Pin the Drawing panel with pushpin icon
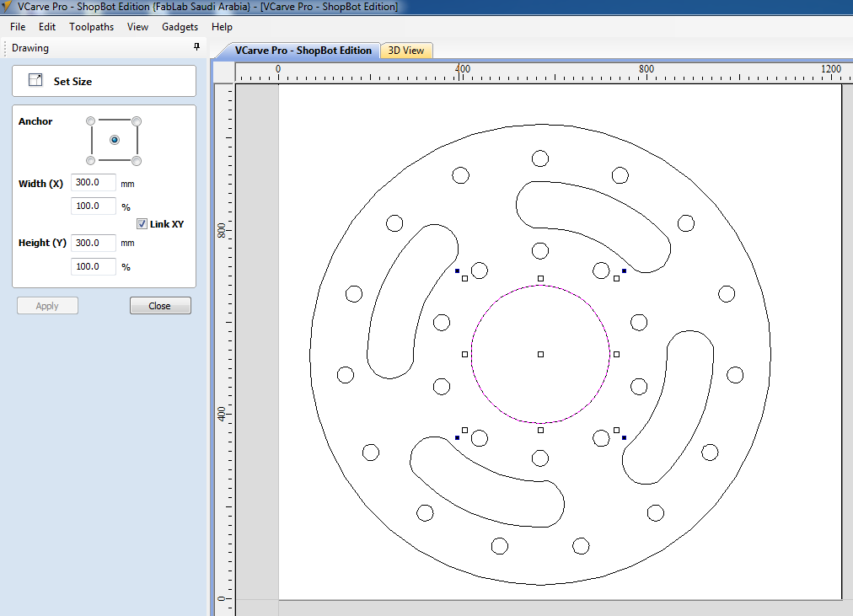The image size is (853, 616). click(196, 47)
